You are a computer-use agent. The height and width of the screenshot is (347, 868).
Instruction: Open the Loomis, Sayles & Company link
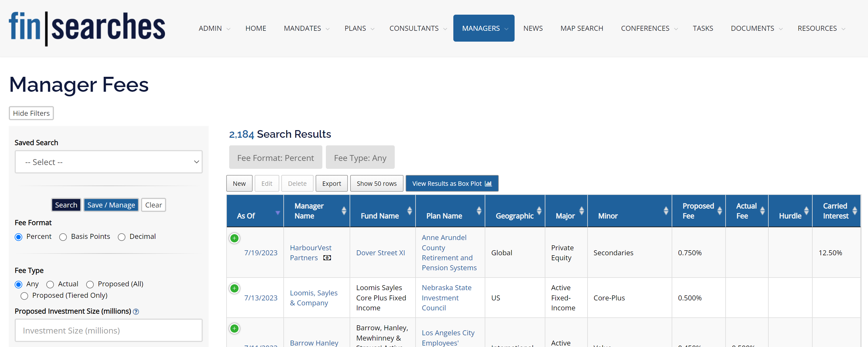pos(313,298)
